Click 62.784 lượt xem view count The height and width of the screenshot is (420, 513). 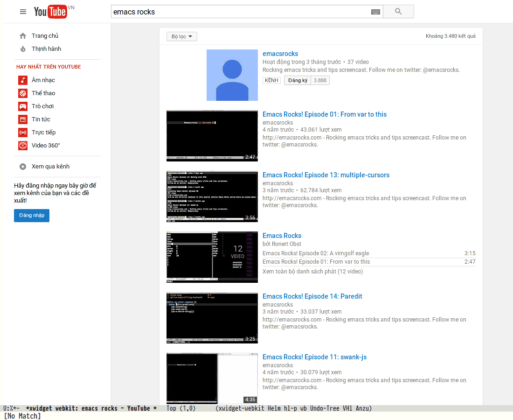click(321, 190)
